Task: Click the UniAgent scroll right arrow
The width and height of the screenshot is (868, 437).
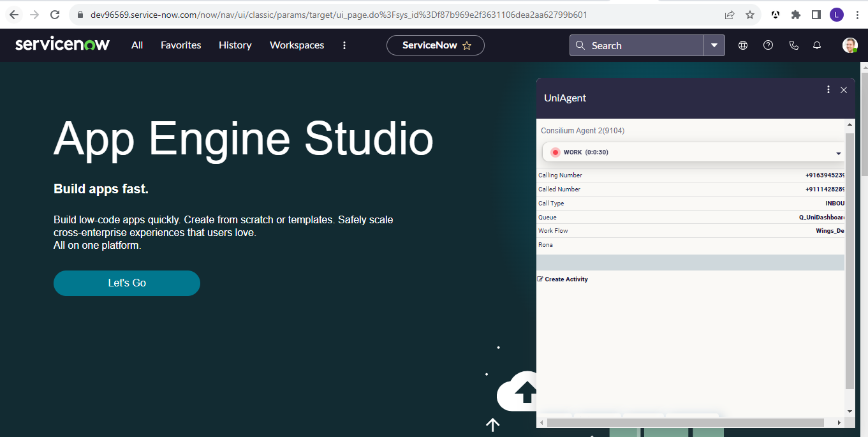Action: click(838, 422)
